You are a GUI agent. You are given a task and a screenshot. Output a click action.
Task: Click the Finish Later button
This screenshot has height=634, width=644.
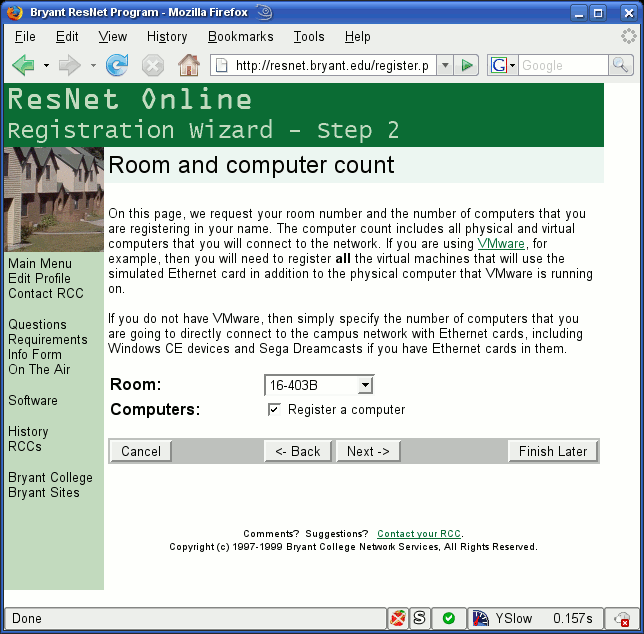click(553, 451)
